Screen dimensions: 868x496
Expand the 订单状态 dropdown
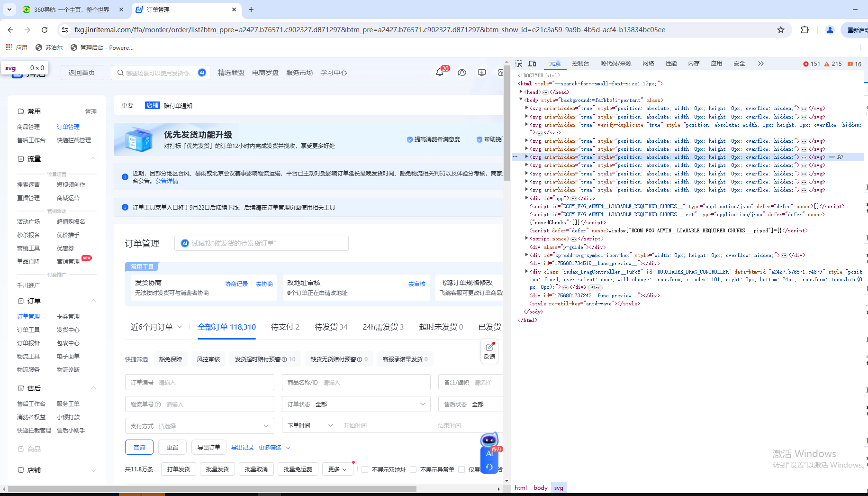pos(356,404)
